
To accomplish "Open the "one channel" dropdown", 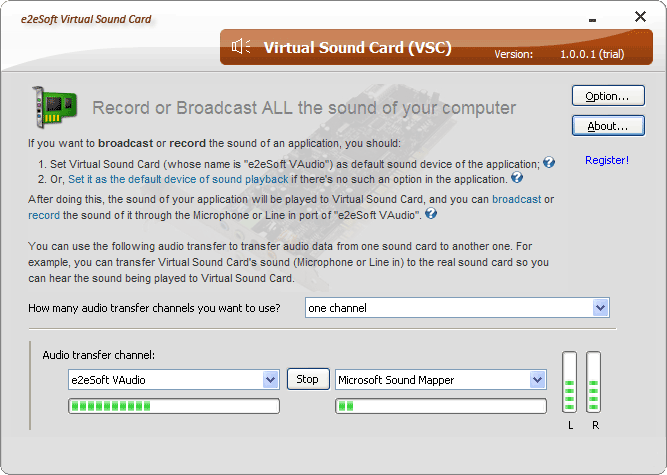I will point(457,308).
